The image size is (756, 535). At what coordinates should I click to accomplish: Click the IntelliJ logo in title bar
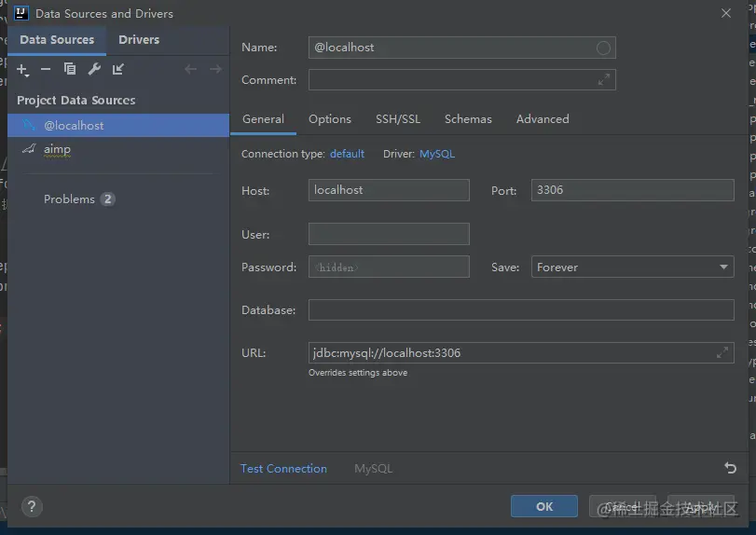tap(21, 13)
